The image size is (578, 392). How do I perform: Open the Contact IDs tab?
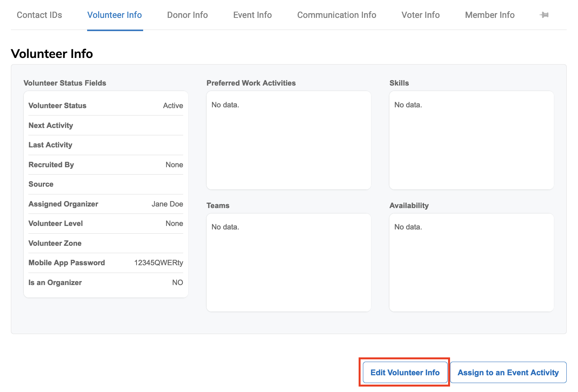pos(39,15)
